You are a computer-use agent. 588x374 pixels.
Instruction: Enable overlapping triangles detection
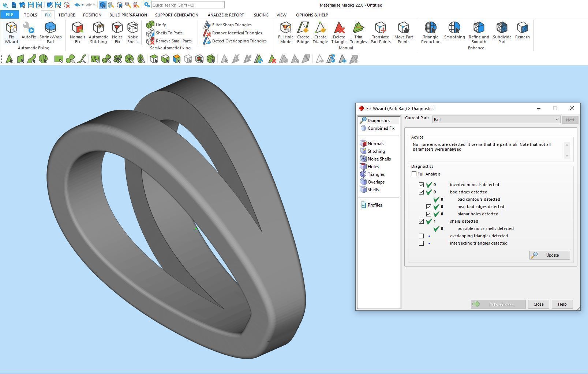[422, 236]
